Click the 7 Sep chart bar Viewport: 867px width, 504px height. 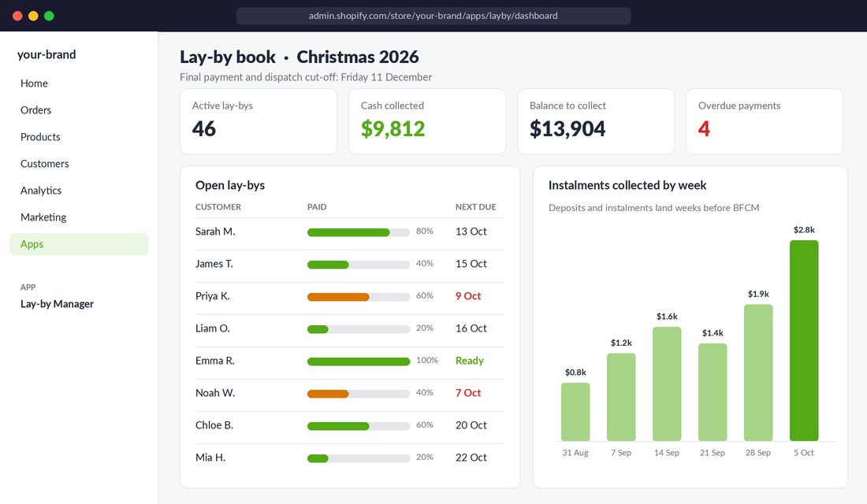[x=621, y=398]
